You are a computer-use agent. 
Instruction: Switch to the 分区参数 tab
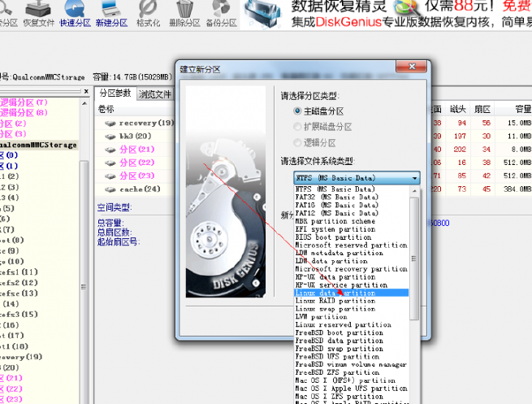[115, 93]
